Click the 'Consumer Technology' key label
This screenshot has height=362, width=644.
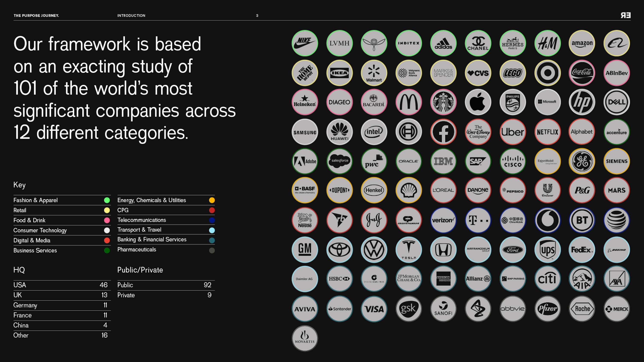(x=40, y=230)
